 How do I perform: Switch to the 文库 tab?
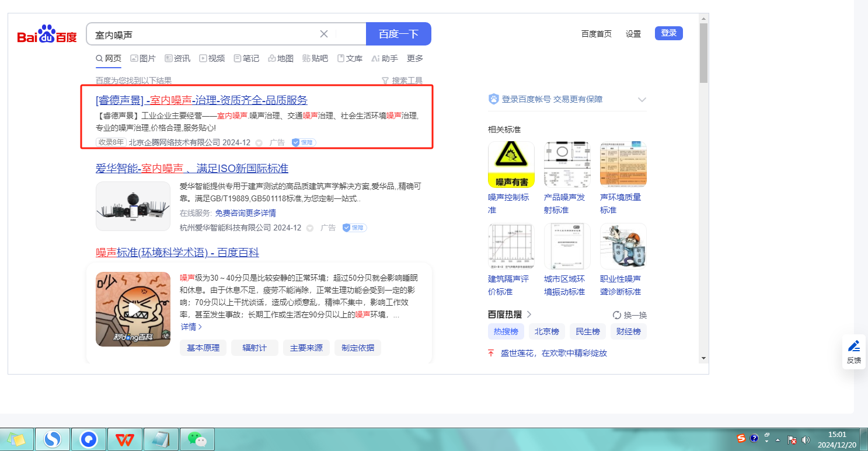350,58
